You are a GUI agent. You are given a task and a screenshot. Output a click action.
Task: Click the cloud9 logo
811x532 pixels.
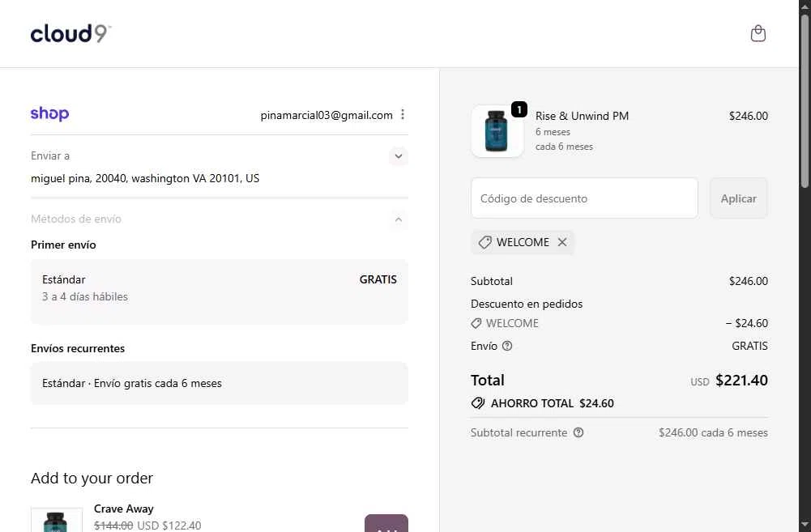coord(70,34)
